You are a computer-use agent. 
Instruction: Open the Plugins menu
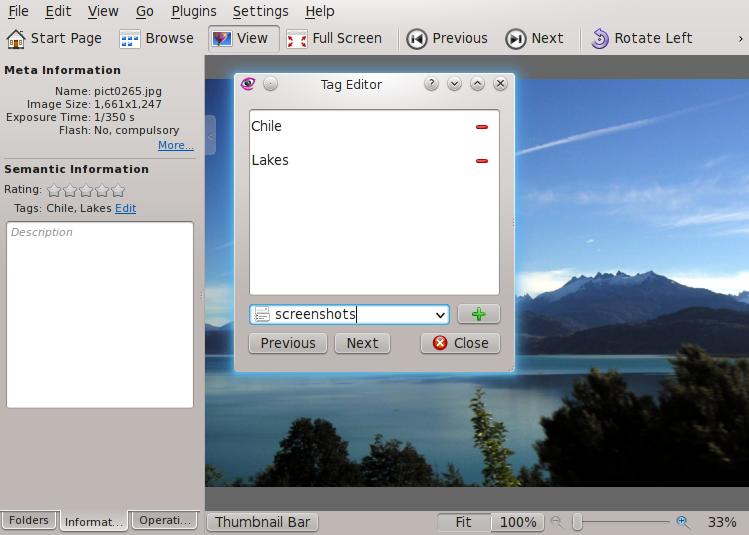[x=193, y=11]
